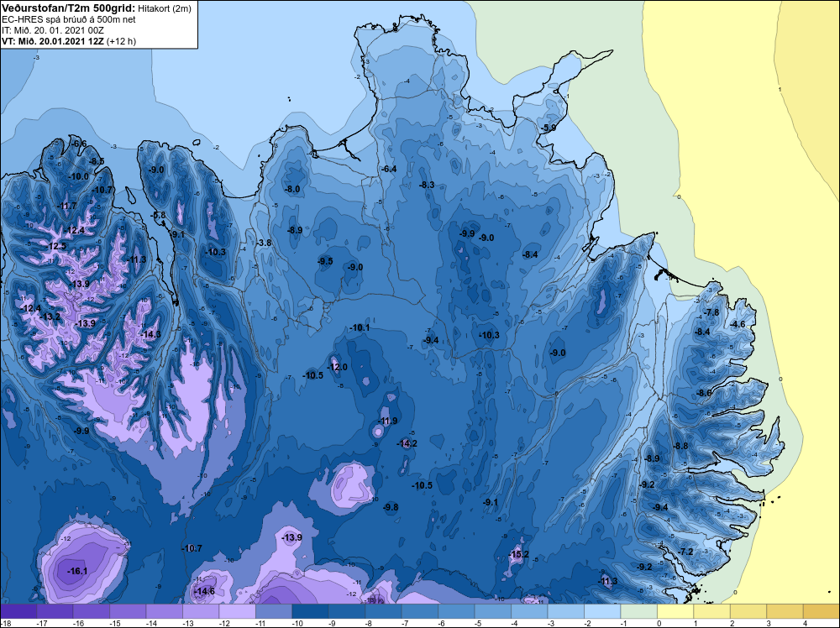
Task: Click the -14.6 temperature label
Action: click(204, 592)
